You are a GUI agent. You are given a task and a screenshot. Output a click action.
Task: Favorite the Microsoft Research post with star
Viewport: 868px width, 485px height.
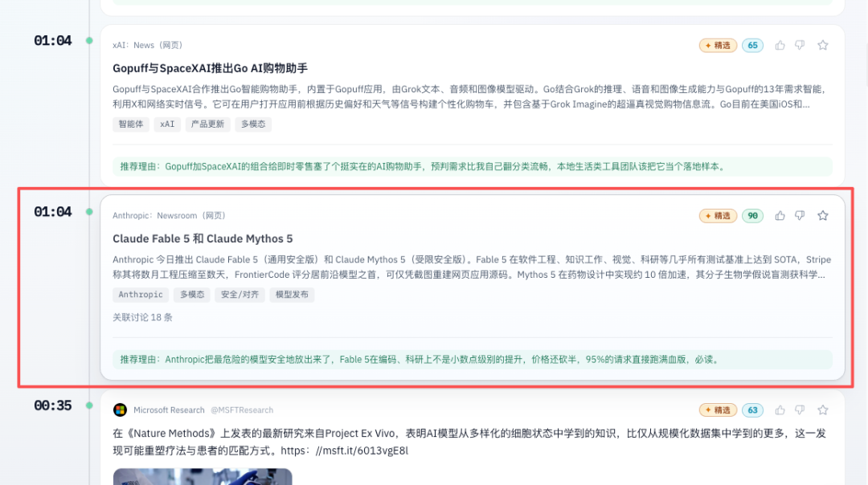click(x=823, y=410)
